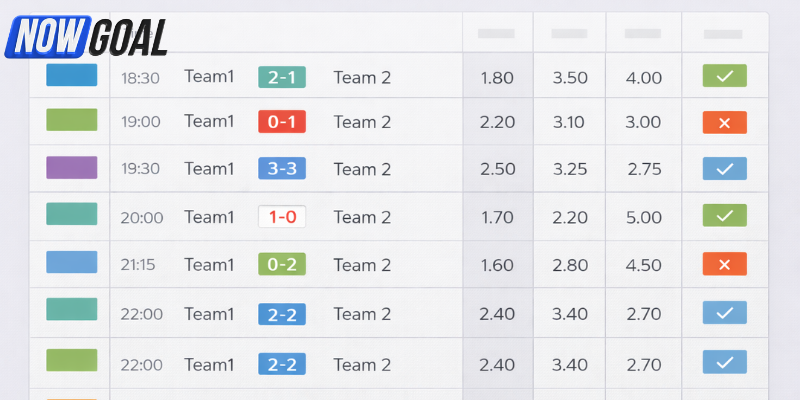Image resolution: width=800 pixels, height=400 pixels.
Task: Click the NowGoal logo
Action: pyautogui.click(x=86, y=36)
